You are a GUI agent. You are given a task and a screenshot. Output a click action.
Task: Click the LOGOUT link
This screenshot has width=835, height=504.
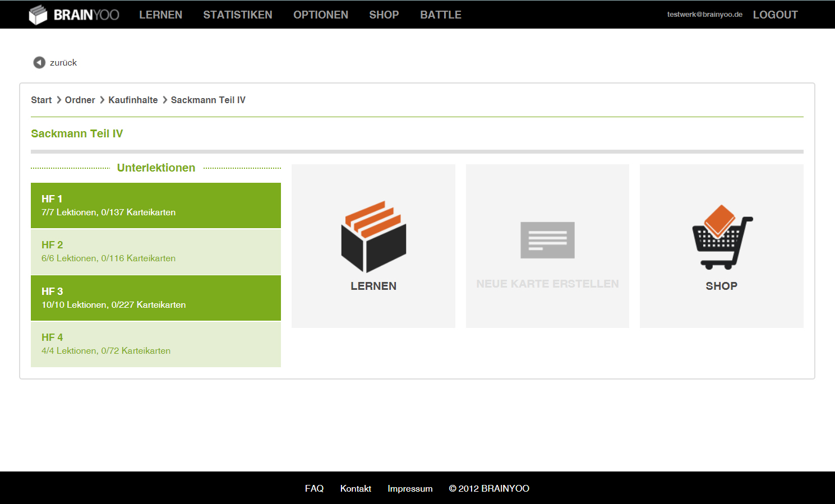775,15
